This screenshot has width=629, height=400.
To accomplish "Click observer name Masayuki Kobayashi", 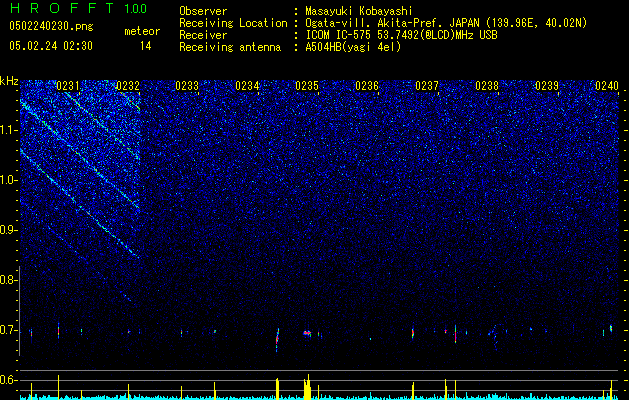I will coord(359,11).
